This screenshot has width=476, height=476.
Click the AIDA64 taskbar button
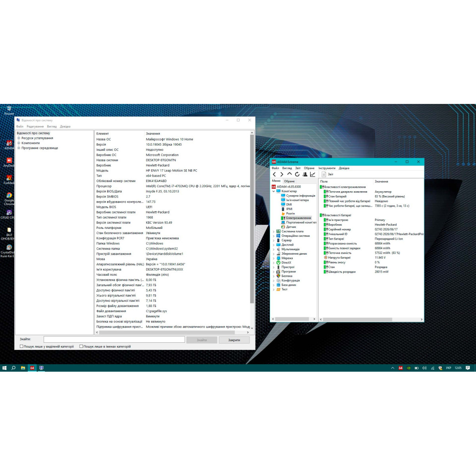tap(32, 368)
